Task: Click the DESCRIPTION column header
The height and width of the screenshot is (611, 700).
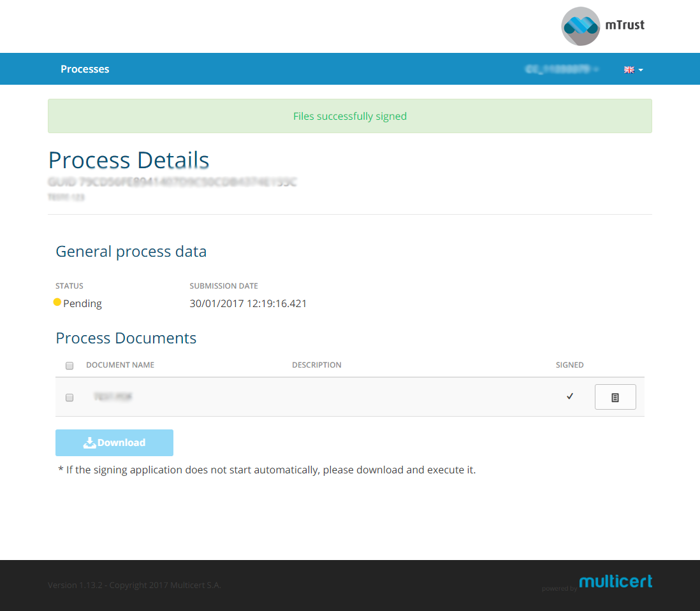Action: pyautogui.click(x=316, y=365)
